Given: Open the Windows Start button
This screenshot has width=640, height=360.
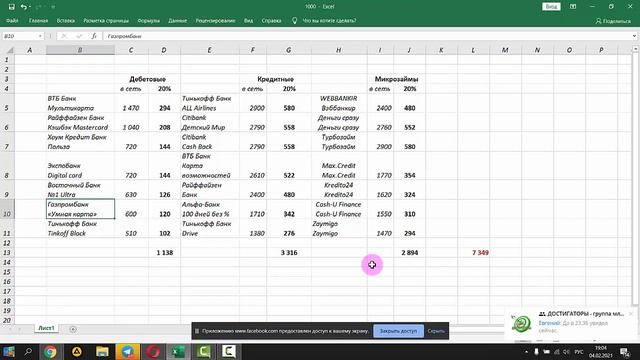Looking at the screenshot, I should click(x=9, y=351).
